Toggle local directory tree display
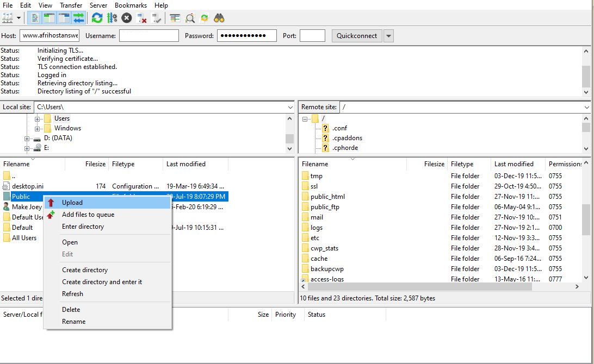The image size is (594, 364). [49, 18]
